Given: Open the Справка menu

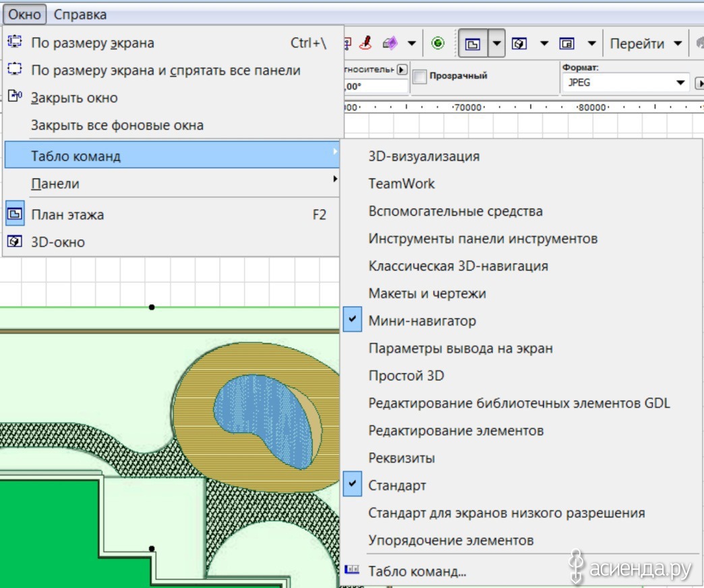Looking at the screenshot, I should (x=80, y=14).
